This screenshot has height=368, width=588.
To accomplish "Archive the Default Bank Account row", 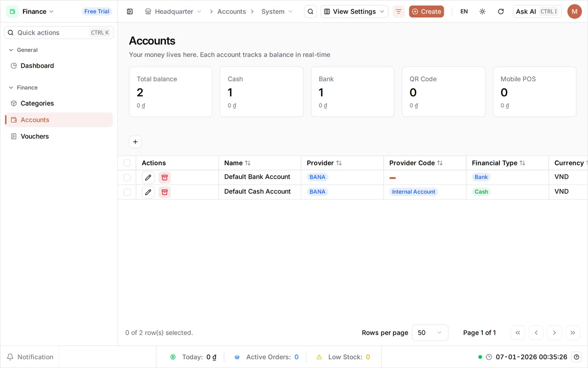I will pyautogui.click(x=165, y=177).
